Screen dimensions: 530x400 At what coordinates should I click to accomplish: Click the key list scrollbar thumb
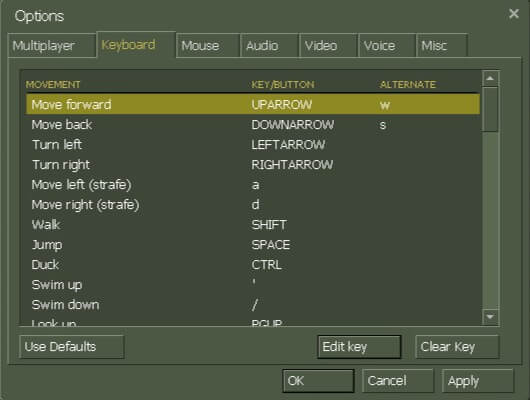click(490, 109)
